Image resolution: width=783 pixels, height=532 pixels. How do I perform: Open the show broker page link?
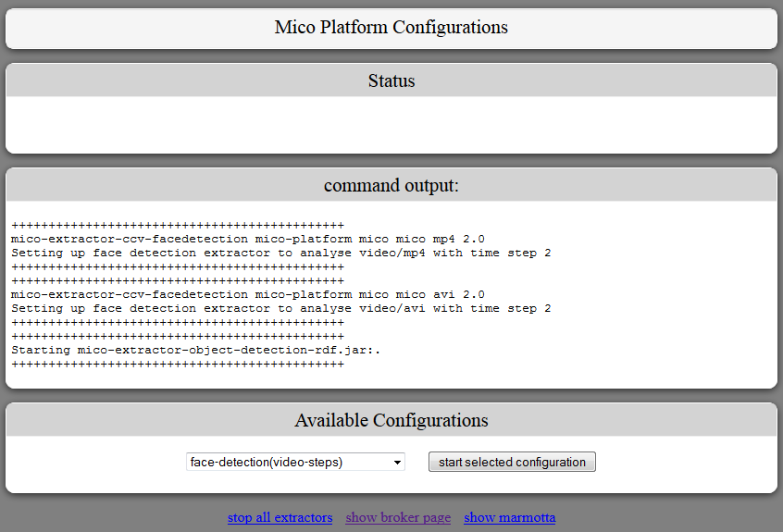pyautogui.click(x=398, y=517)
